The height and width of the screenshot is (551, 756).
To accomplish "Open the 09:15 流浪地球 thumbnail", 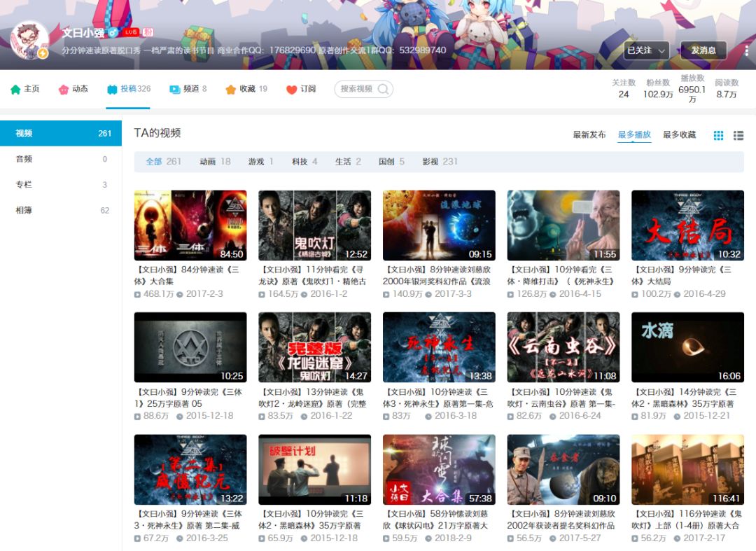I will pos(439,225).
